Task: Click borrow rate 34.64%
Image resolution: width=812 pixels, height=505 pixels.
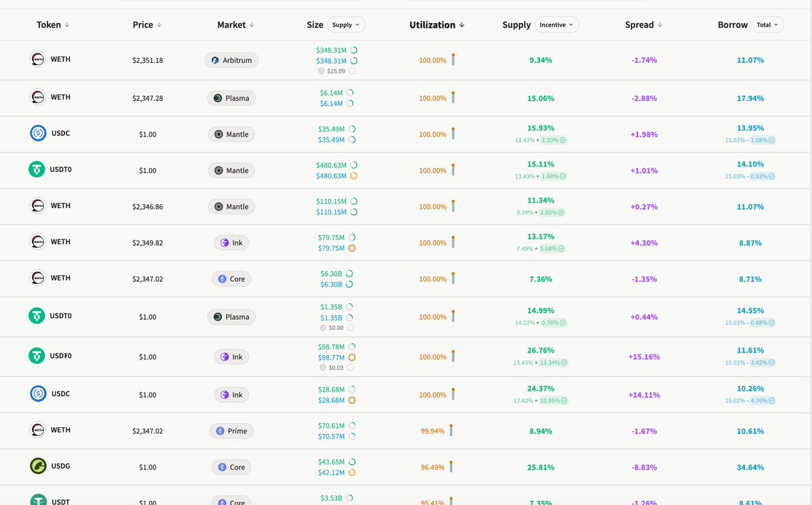Action: click(750, 467)
